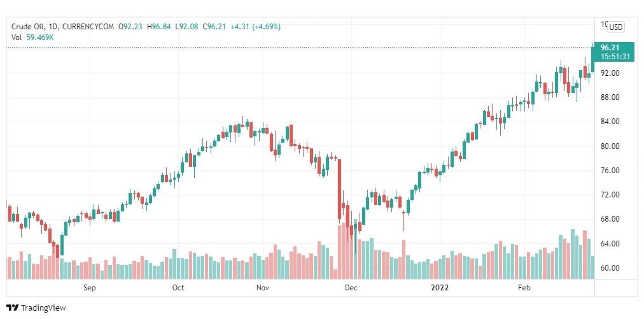Click the 15:51:31 countdown timer label
Viewport: 644px width, 319px height.
(x=615, y=57)
